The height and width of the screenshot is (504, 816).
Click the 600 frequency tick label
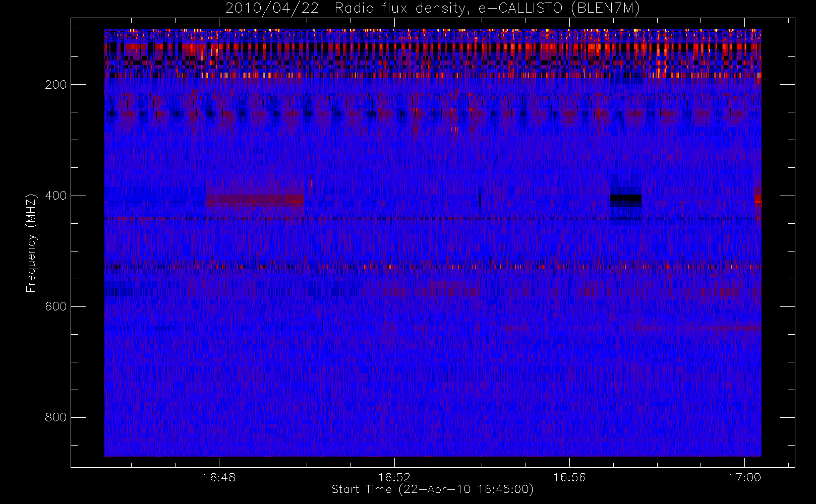[56, 306]
